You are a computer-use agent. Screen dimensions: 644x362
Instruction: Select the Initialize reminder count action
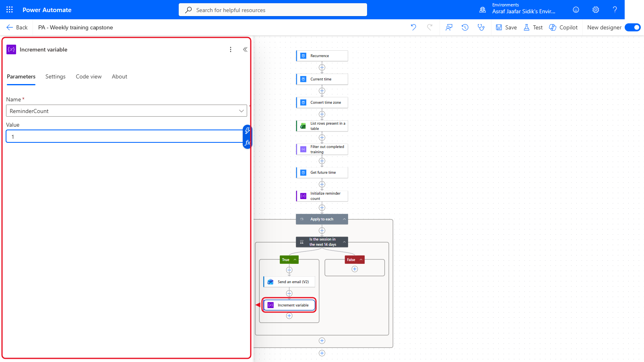point(322,196)
